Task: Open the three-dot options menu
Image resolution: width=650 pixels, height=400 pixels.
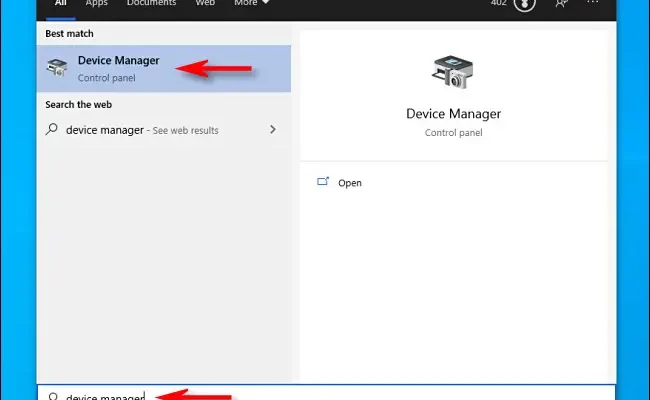Action: tap(592, 2)
